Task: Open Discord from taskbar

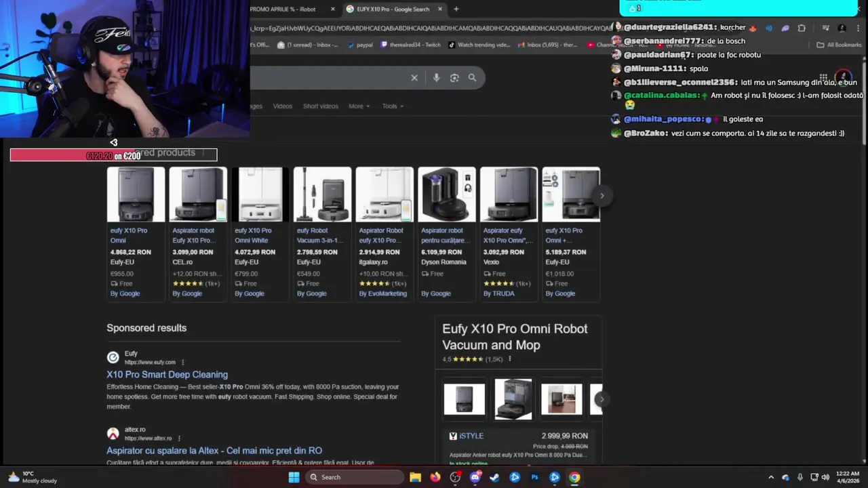Action: pyautogui.click(x=475, y=477)
